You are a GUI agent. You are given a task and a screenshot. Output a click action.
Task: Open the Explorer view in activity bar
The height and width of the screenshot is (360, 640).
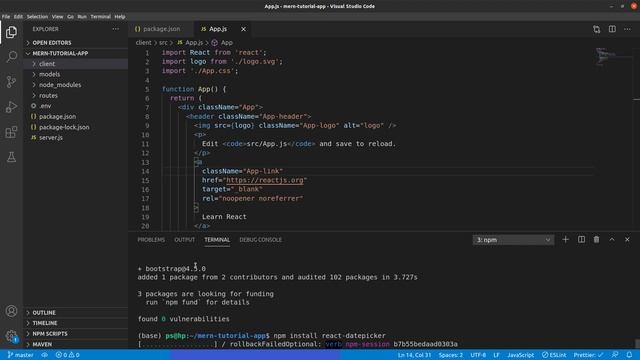(11, 32)
